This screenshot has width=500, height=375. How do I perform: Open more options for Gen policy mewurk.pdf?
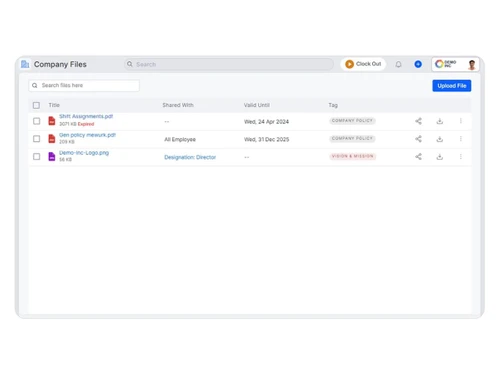[461, 139]
